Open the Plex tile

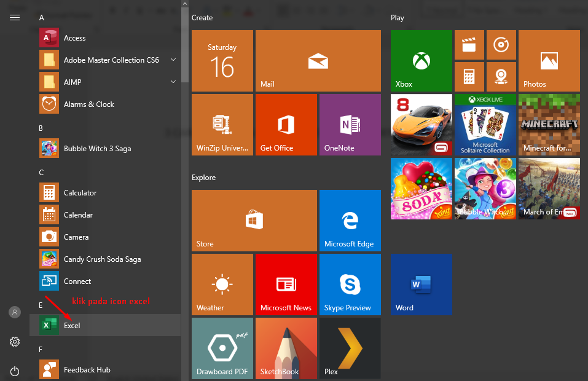point(349,348)
